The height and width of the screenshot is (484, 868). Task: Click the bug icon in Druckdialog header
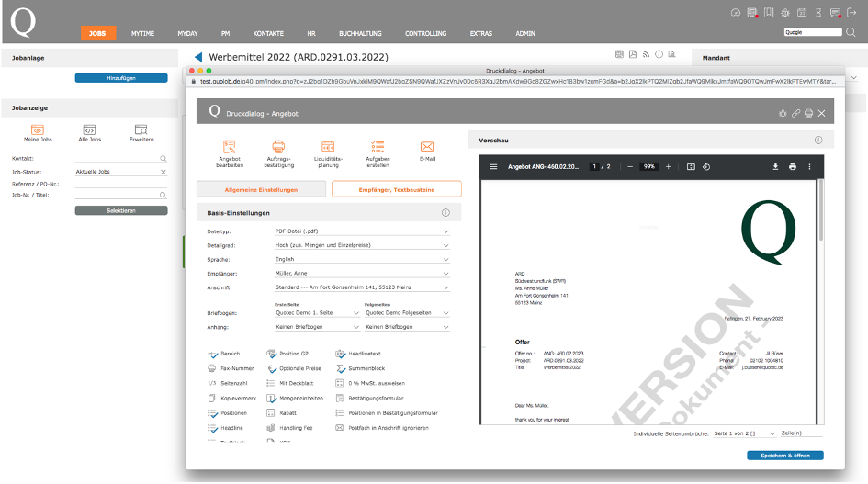783,113
